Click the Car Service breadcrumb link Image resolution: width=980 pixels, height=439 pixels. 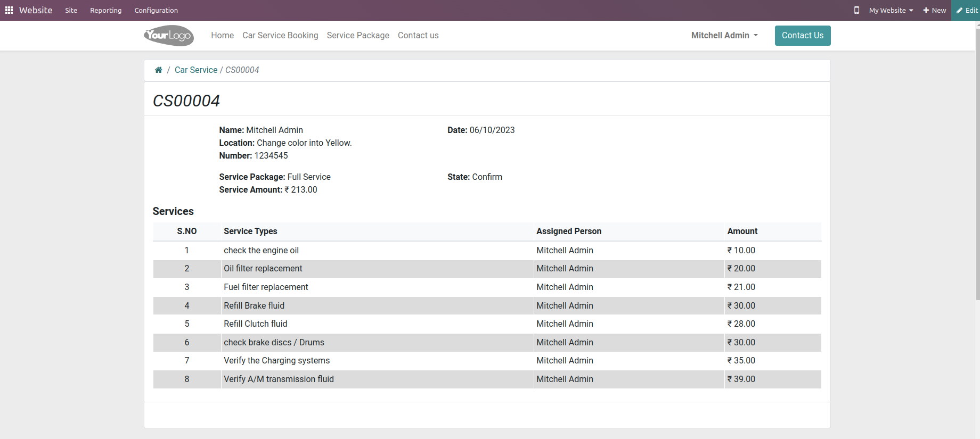(196, 70)
